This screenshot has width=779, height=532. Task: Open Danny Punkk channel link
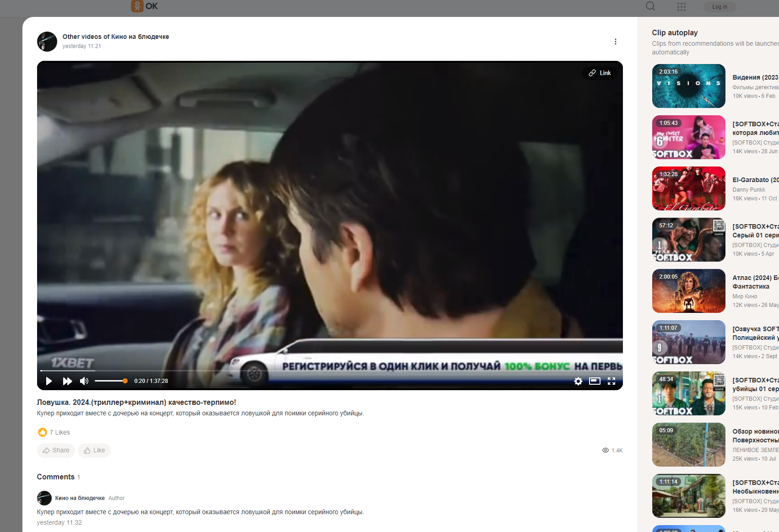pyautogui.click(x=749, y=190)
